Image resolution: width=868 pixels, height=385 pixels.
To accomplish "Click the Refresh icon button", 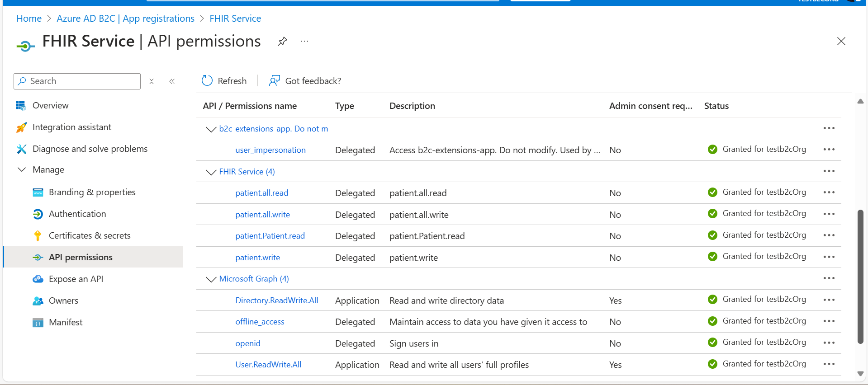I will pyautogui.click(x=207, y=81).
